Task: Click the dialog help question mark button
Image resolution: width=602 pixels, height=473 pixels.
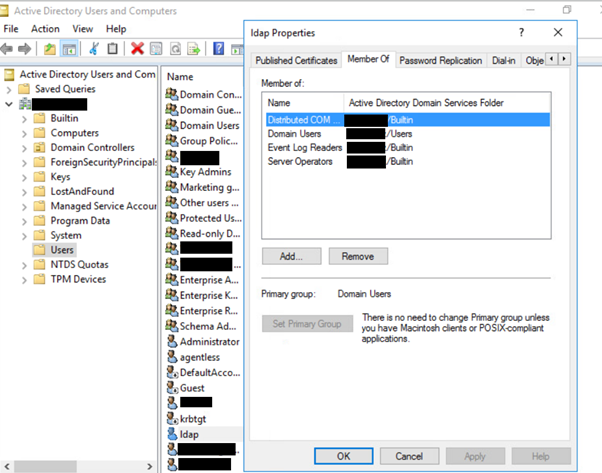Action: point(521,33)
